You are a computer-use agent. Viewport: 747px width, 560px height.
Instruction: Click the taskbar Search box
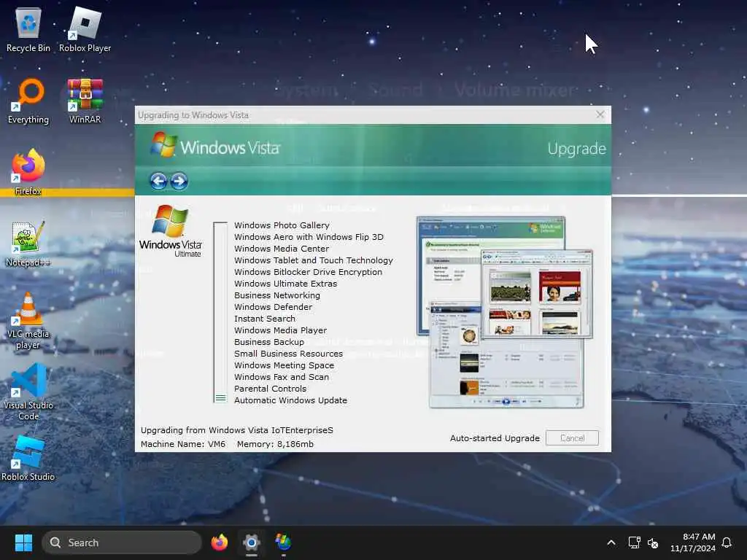[x=122, y=542]
